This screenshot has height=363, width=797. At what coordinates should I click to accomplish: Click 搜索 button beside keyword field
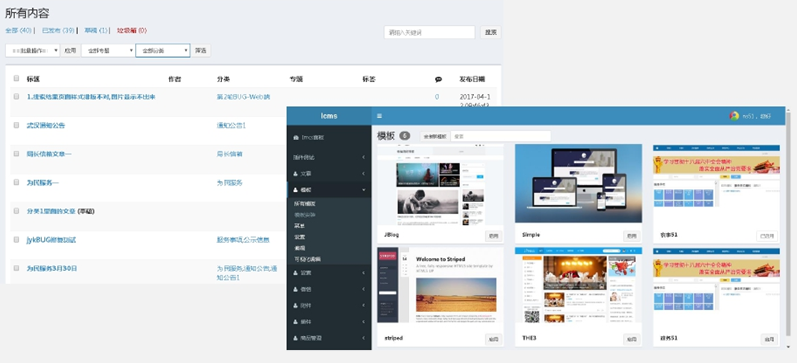click(491, 33)
